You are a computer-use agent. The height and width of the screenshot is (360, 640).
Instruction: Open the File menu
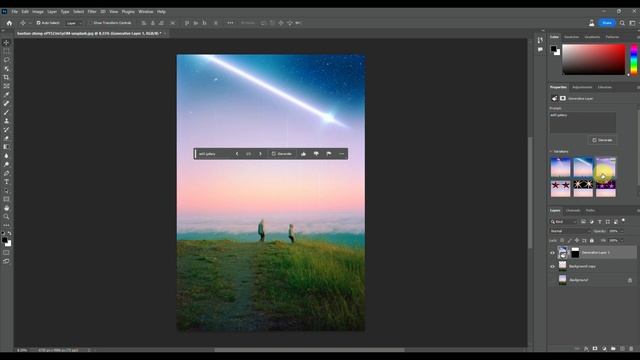[15, 11]
